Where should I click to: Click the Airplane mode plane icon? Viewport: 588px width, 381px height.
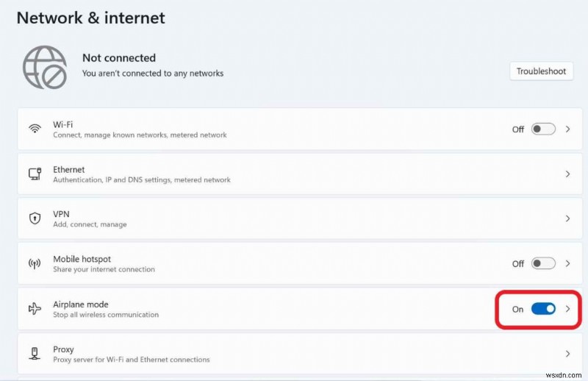click(35, 309)
